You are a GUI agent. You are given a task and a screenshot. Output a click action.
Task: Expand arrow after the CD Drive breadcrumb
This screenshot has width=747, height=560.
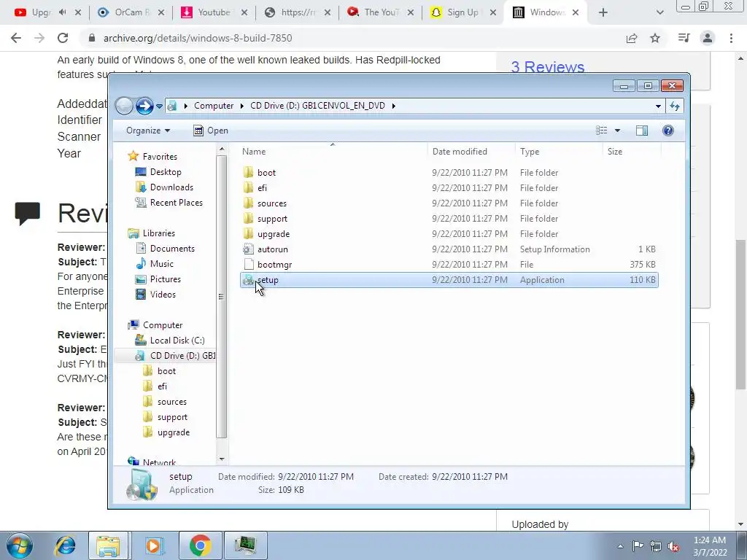[x=393, y=106]
